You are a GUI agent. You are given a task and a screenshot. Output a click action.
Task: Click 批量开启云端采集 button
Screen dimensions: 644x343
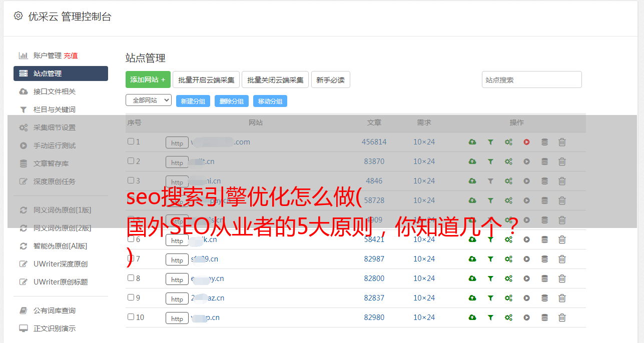(206, 79)
